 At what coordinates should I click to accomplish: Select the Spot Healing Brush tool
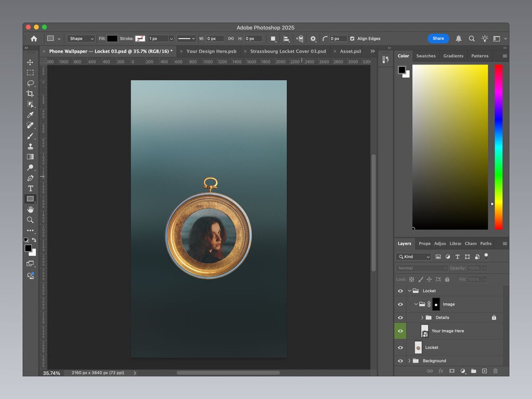[30, 125]
